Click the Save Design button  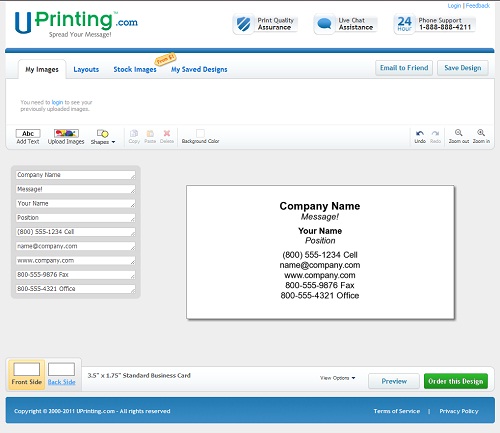coord(463,68)
